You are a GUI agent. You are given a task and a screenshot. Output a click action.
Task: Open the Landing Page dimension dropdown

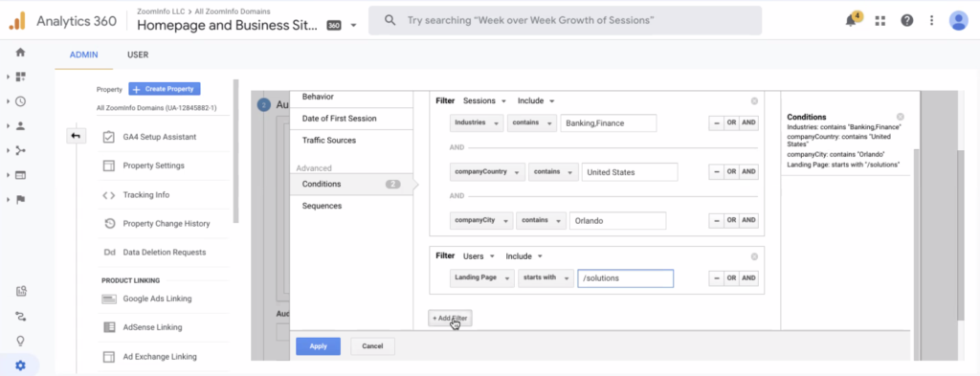tap(482, 278)
